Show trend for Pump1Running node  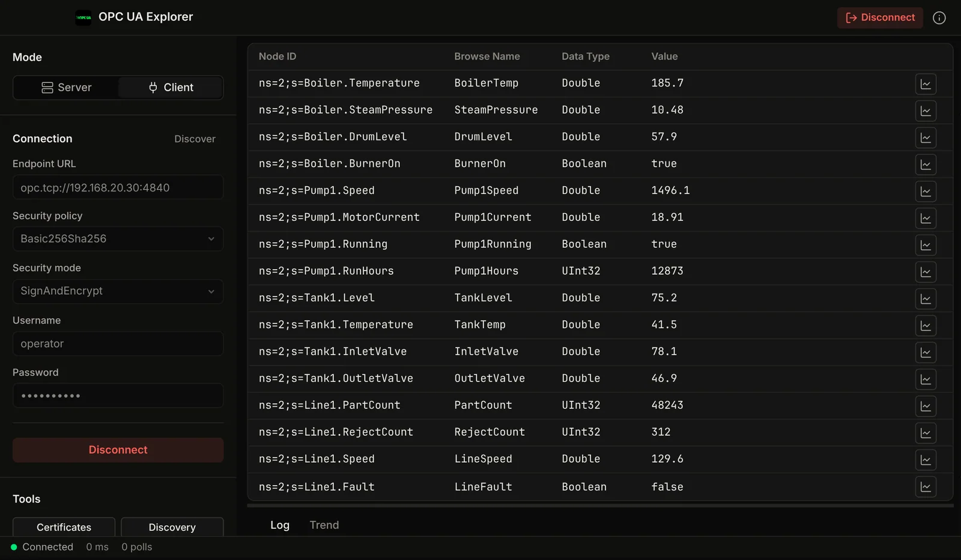926,245
